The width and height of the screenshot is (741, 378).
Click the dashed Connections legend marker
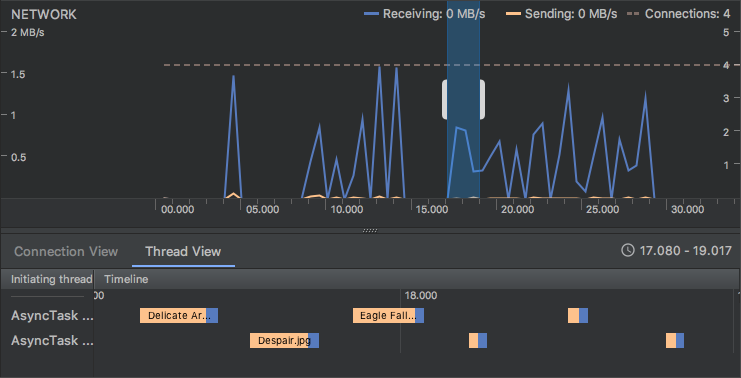[633, 14]
